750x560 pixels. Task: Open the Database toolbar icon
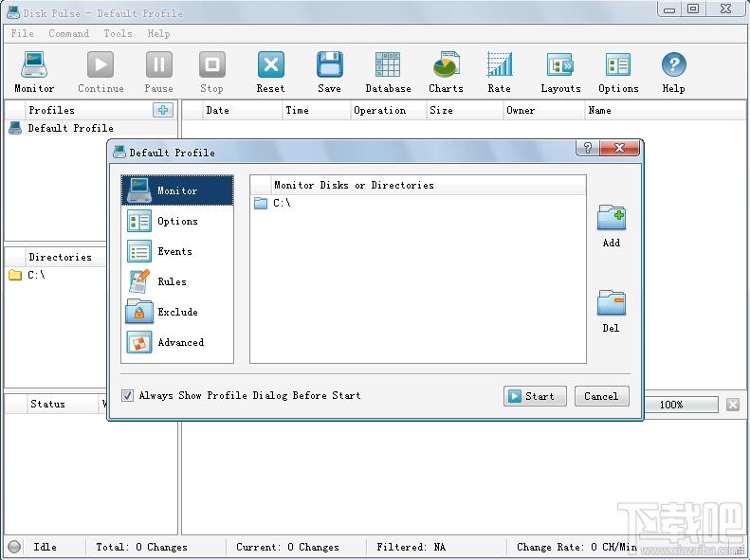388,65
